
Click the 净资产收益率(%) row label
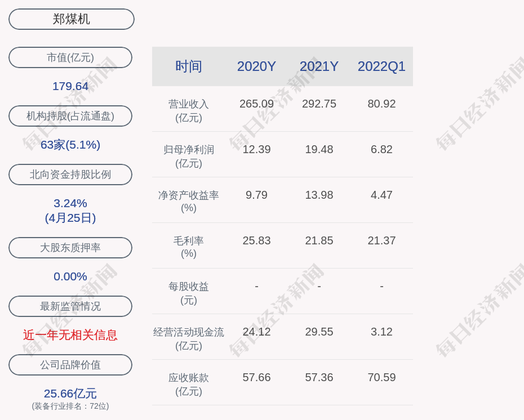click(189, 202)
